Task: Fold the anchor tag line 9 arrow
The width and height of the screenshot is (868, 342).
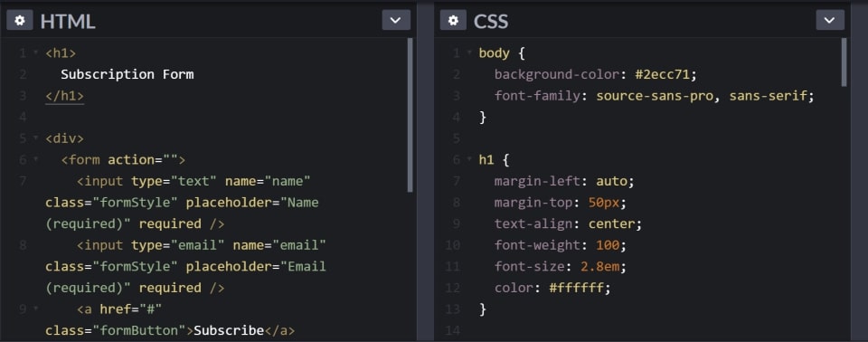Action: click(x=36, y=309)
